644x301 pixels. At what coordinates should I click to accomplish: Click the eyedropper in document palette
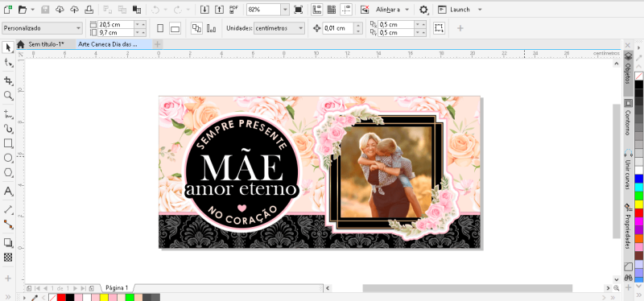coord(35,297)
